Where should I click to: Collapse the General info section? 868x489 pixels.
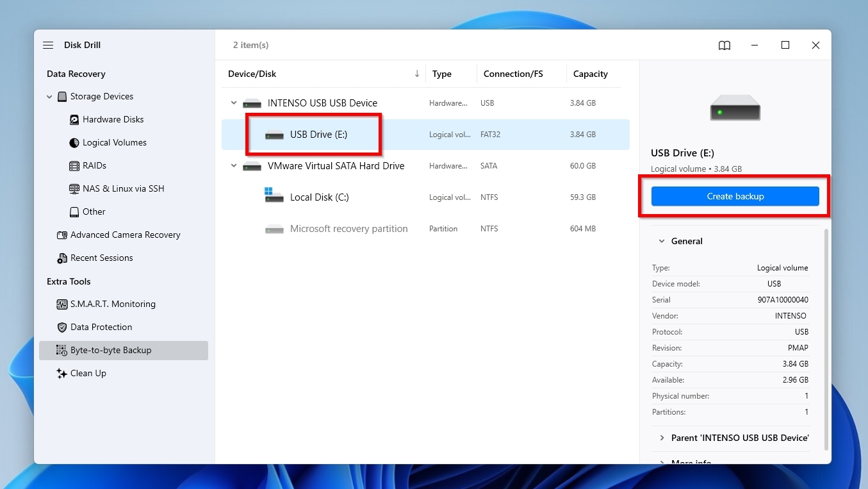tap(662, 241)
